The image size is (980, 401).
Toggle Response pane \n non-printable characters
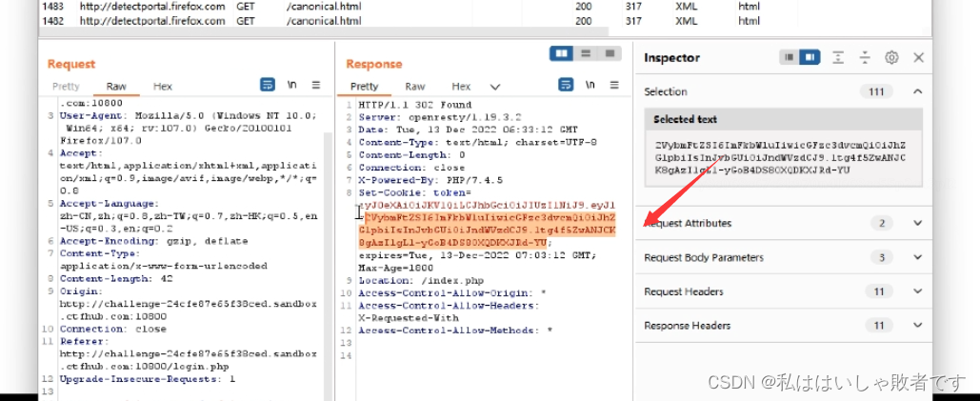(x=590, y=85)
